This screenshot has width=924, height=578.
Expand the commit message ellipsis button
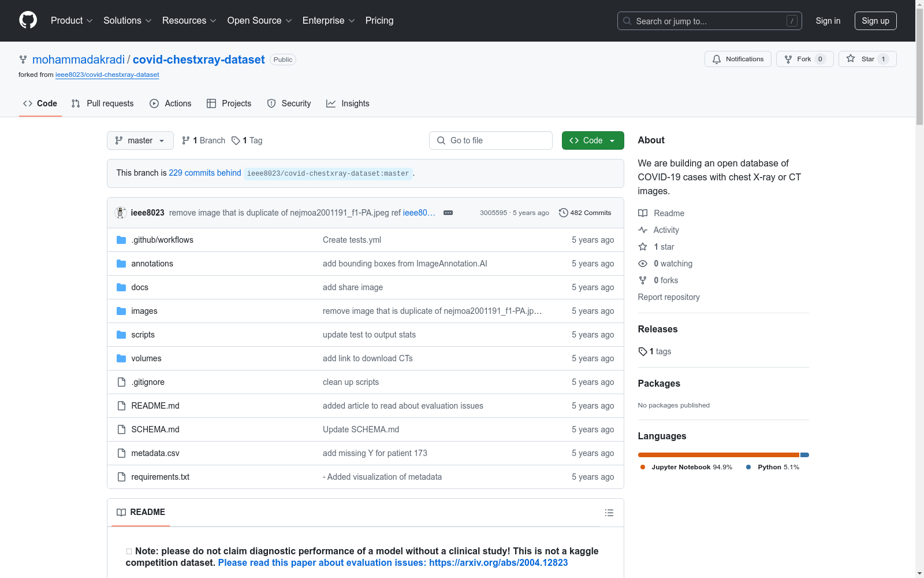[448, 213]
